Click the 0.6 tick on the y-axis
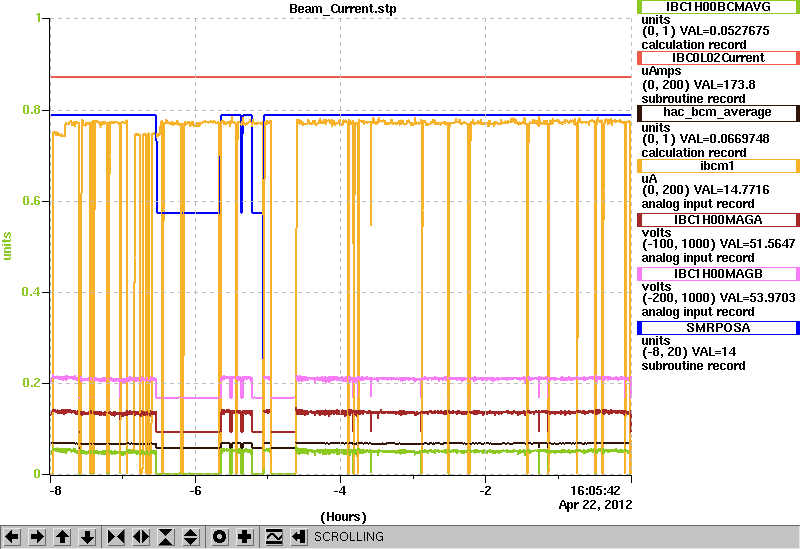This screenshot has width=800, height=549. coord(31,201)
